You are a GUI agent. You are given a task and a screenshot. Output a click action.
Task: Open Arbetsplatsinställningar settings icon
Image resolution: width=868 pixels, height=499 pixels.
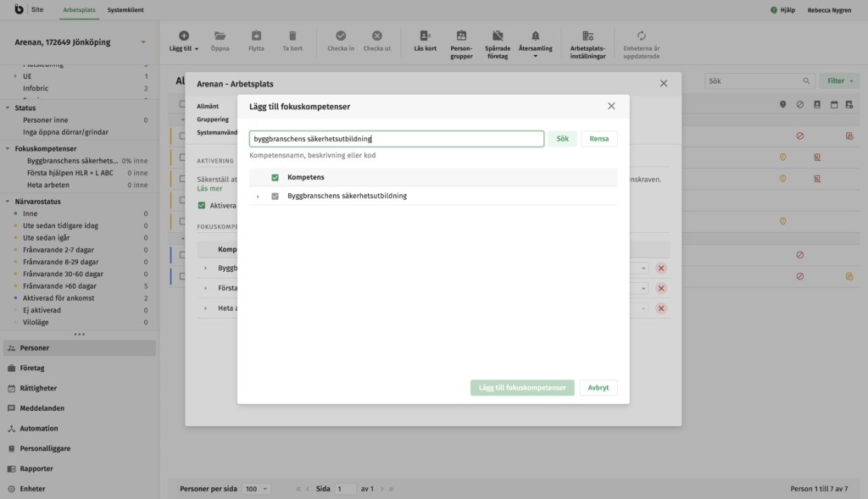pyautogui.click(x=587, y=36)
